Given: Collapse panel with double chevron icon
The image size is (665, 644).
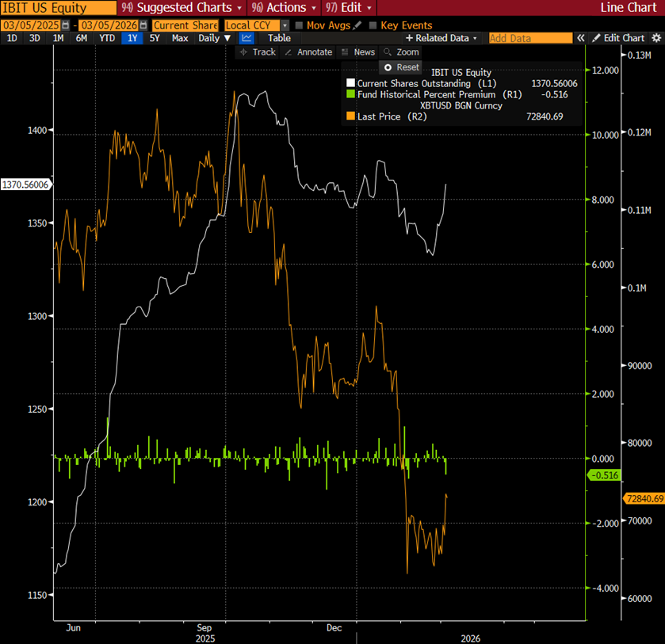Looking at the screenshot, I should pos(581,38).
